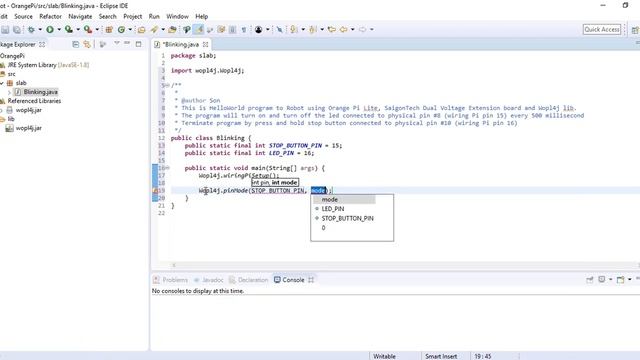Open the Navigate menu
The image size is (640, 360).
tap(80, 16)
